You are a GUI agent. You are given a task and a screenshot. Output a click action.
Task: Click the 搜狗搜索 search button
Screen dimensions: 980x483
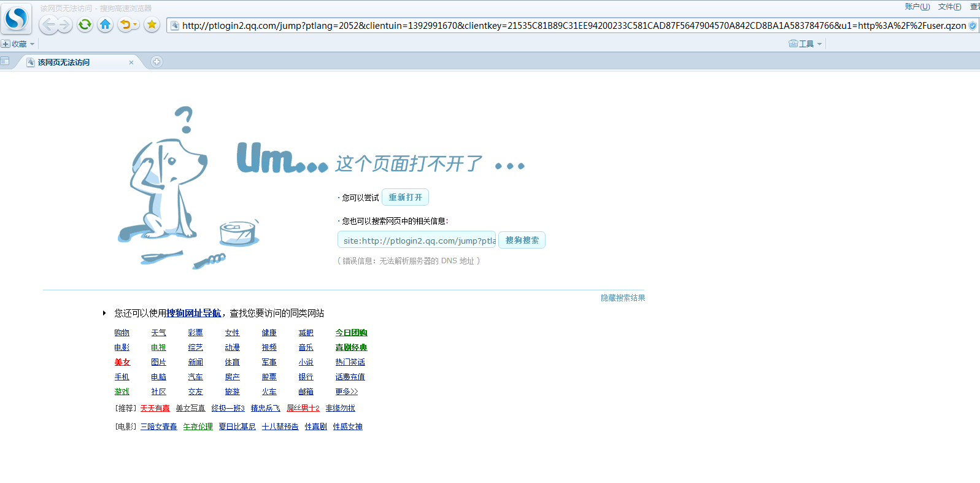click(x=522, y=240)
